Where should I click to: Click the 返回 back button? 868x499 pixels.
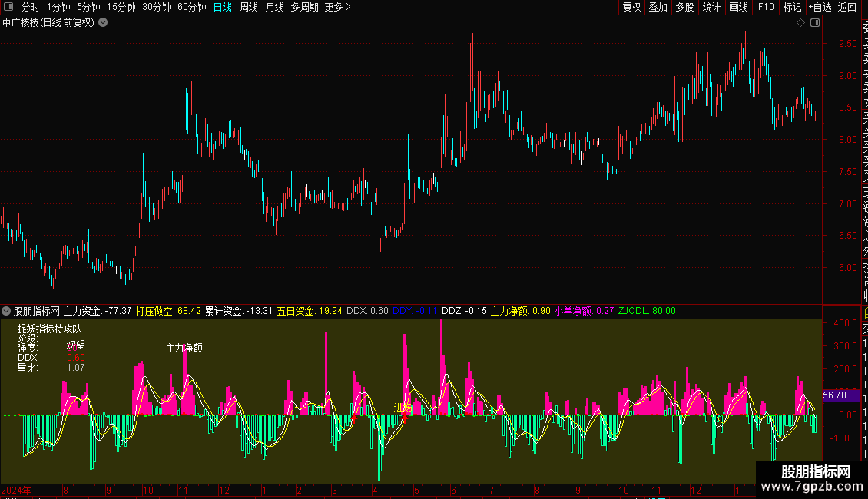click(847, 8)
